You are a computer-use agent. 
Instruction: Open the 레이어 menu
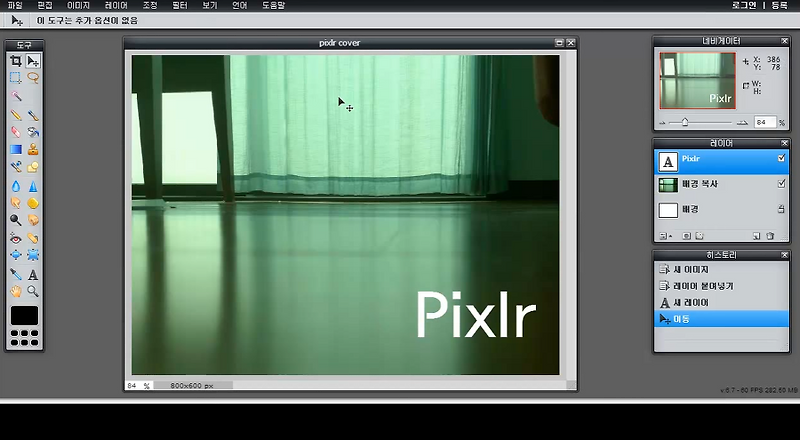[116, 6]
